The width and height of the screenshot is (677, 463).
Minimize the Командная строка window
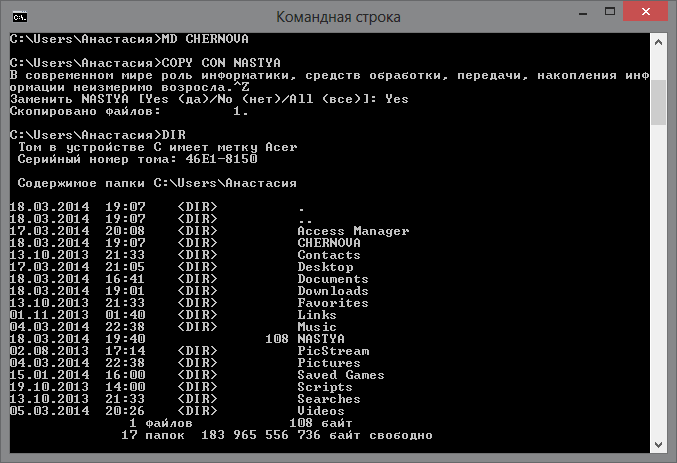[x=583, y=13]
